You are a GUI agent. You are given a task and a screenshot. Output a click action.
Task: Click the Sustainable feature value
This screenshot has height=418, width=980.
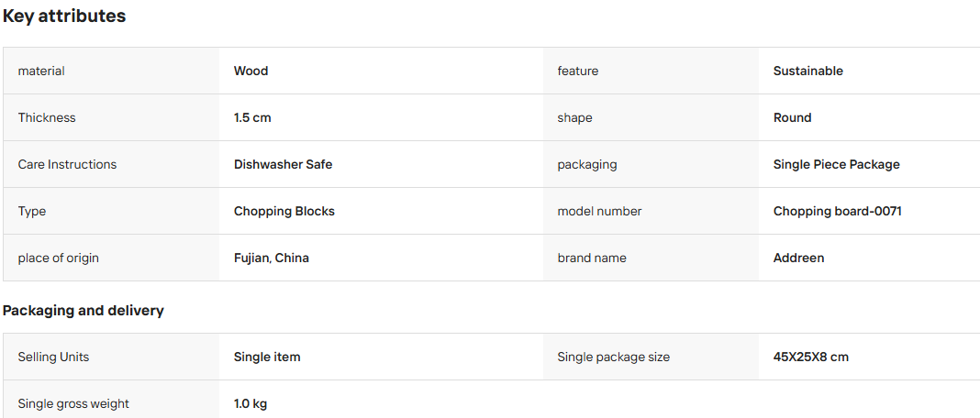coord(807,71)
